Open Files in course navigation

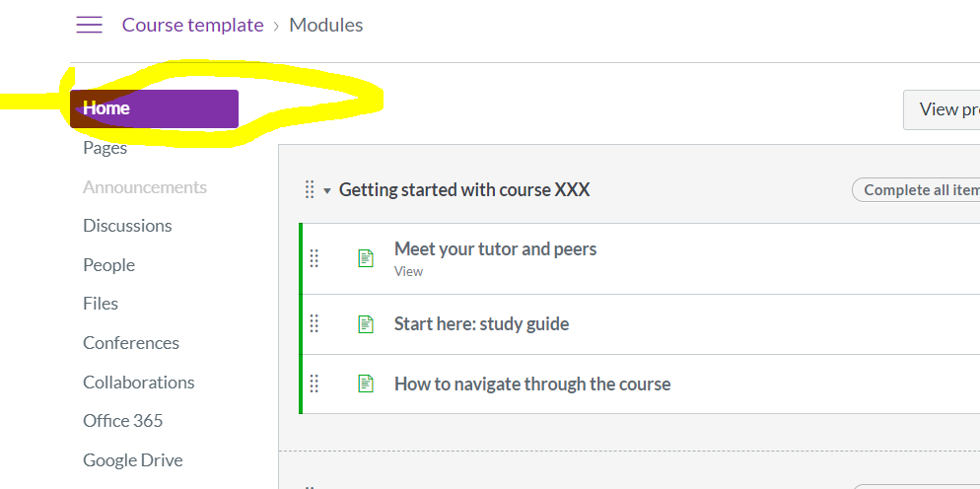(x=101, y=304)
